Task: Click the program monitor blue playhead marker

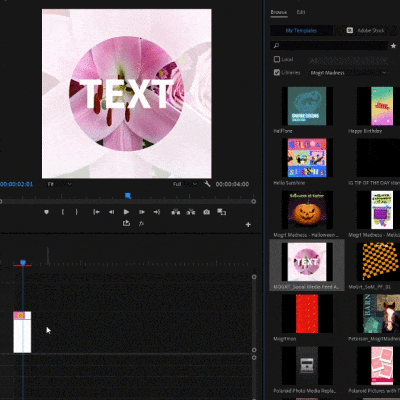Action: 128,196
